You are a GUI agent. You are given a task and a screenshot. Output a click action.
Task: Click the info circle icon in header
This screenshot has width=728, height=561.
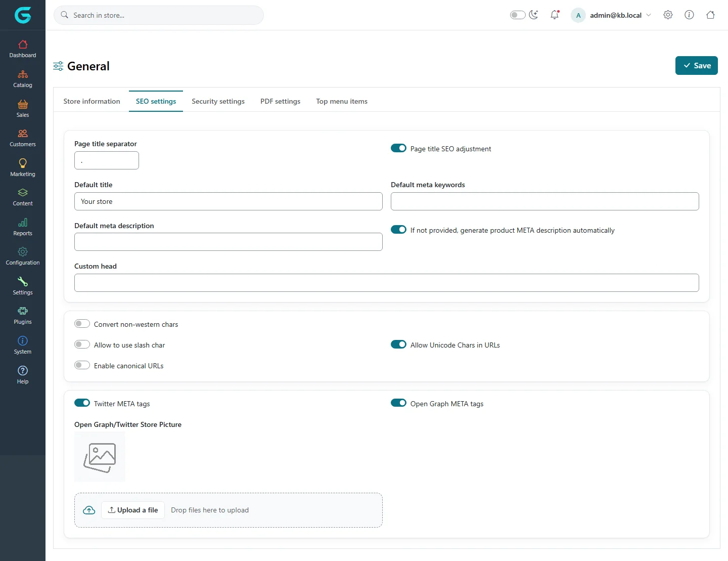[689, 15]
